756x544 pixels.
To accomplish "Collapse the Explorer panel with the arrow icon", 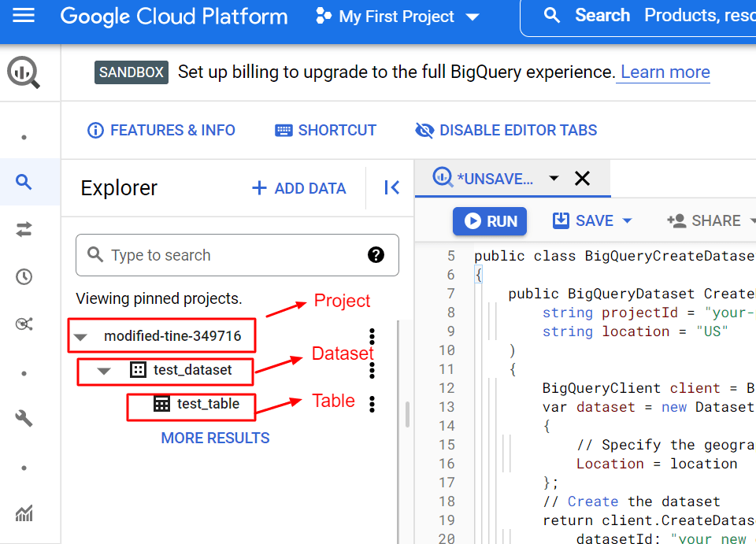I will point(391,187).
